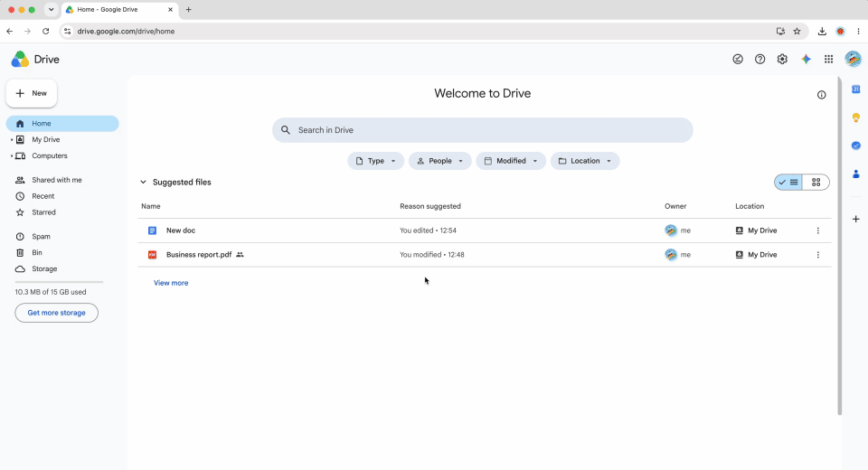Viewport: 868px width, 470px height.
Task: Click the magnifier icon in search bar
Action: tap(286, 130)
